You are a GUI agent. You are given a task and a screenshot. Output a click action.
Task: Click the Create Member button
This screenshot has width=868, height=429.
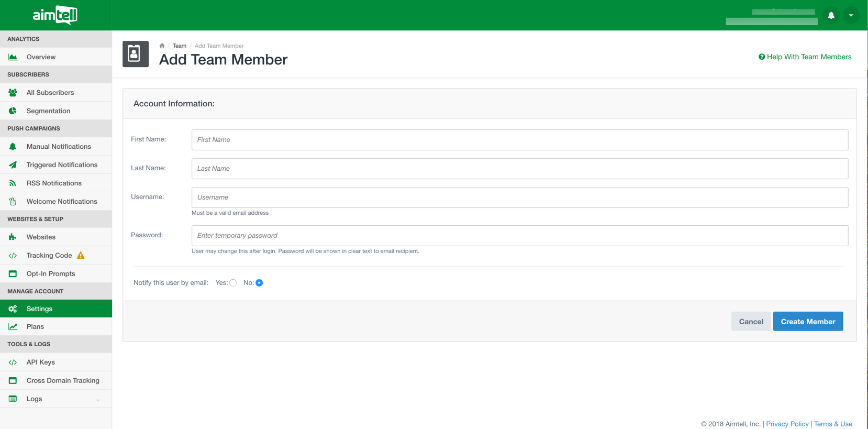pos(807,322)
